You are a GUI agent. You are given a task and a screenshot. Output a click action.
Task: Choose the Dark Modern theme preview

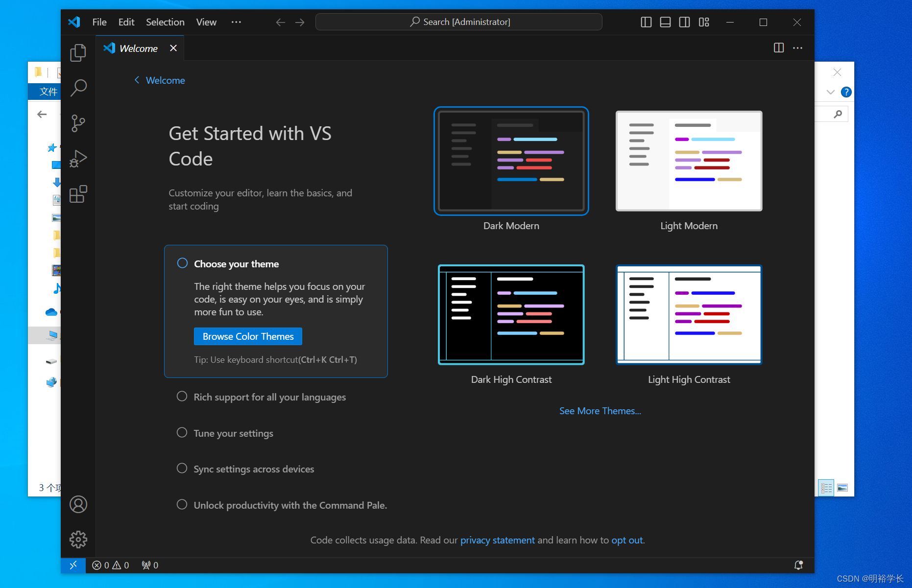[x=511, y=161]
